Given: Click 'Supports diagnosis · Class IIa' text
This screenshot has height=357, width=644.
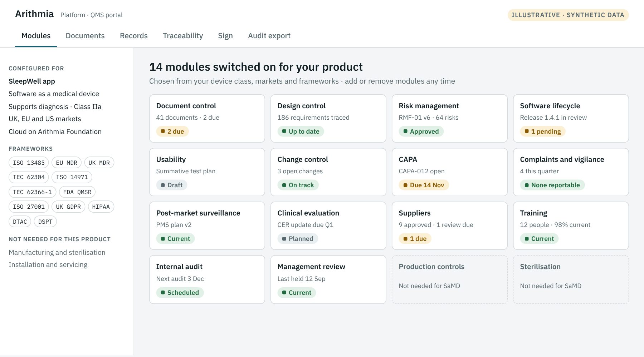Looking at the screenshot, I should point(55,106).
